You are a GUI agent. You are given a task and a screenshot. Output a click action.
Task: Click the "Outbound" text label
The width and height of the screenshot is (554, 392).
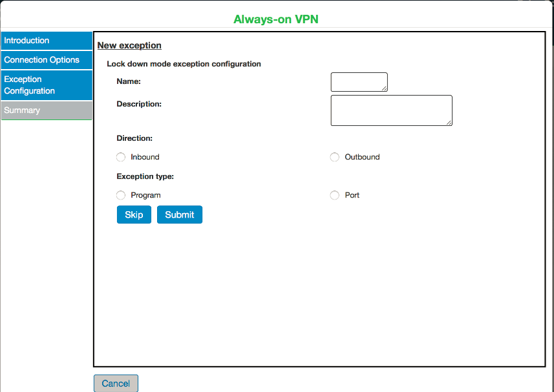pyautogui.click(x=362, y=157)
